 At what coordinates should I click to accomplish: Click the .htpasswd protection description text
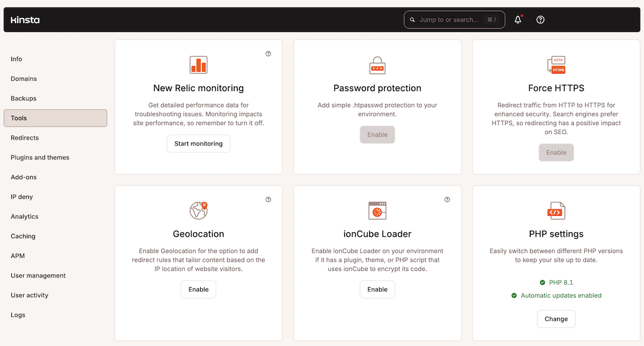[377, 109]
